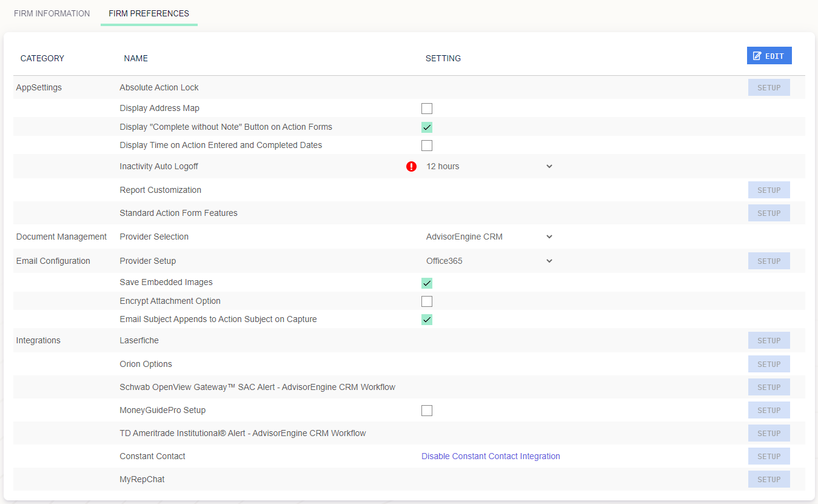
Task: Open the Inactivity Auto Logoff 12 hours dropdown
Action: [x=489, y=166]
